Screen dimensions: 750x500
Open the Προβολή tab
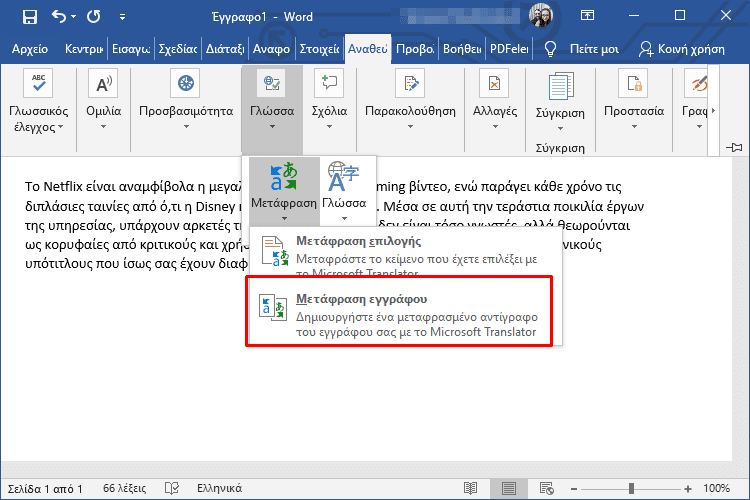(415, 49)
